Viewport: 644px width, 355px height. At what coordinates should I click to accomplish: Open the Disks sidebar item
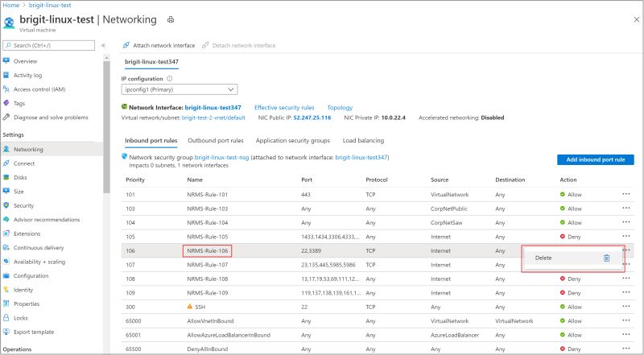(x=20, y=177)
